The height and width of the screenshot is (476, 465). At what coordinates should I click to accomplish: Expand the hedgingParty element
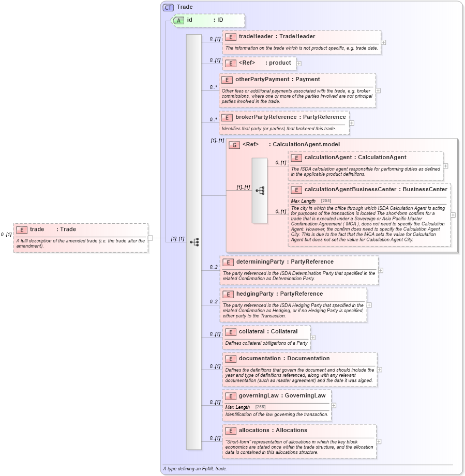click(x=369, y=305)
